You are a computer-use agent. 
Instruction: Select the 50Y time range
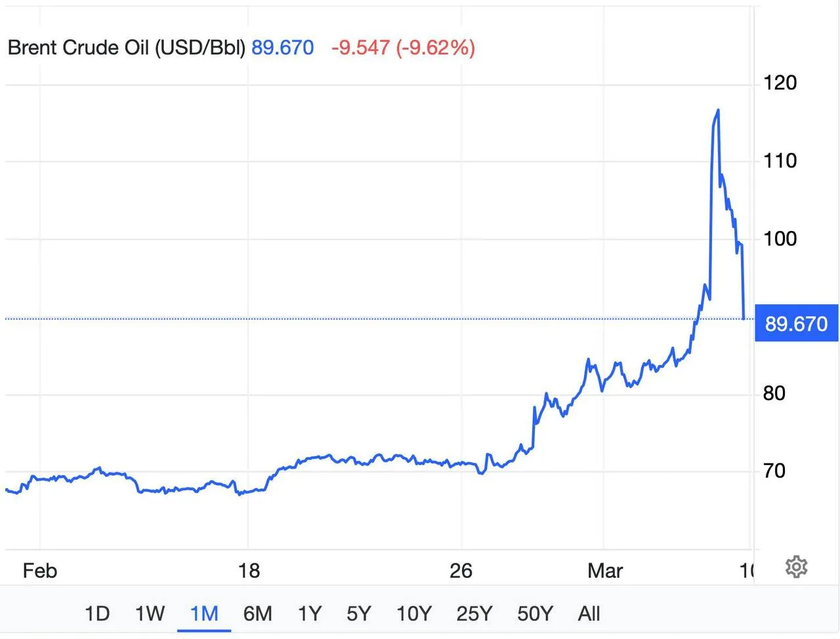click(535, 614)
